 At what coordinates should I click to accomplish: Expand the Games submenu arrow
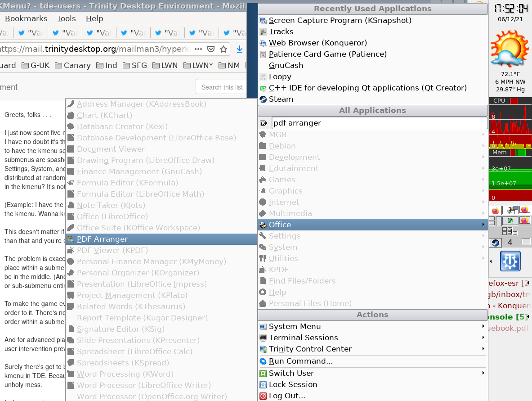483,180
